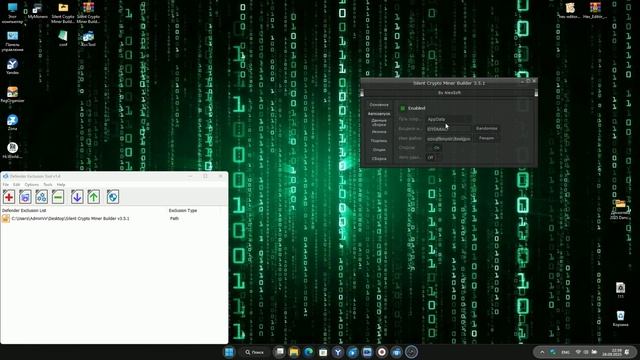Open File Explorer from the taskbar
The width and height of the screenshot is (640, 360).
[294, 352]
